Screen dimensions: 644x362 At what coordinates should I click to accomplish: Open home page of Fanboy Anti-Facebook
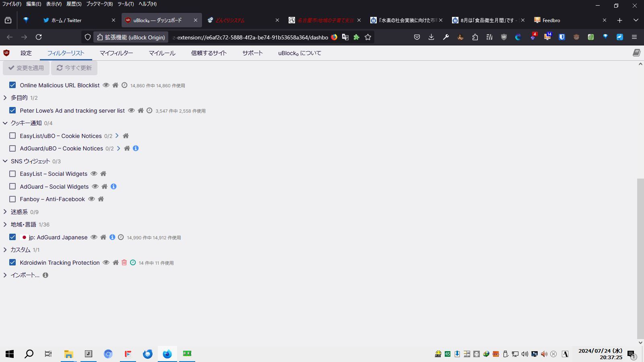click(x=101, y=199)
